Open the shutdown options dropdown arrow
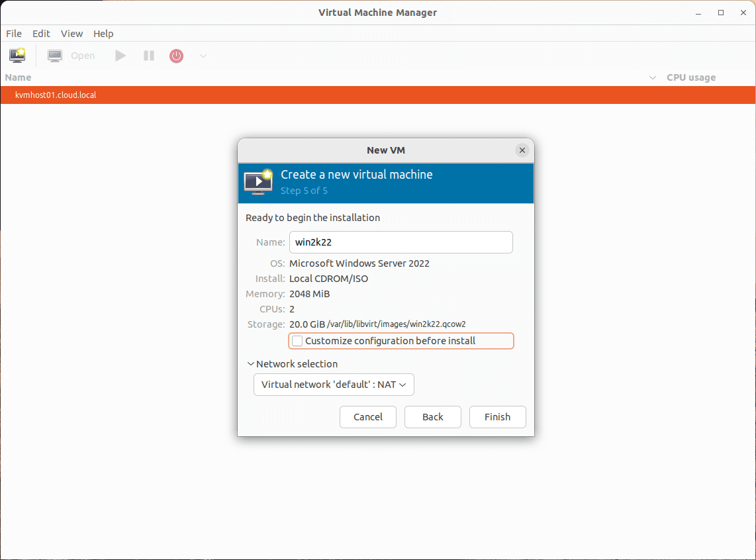Image resolution: width=756 pixels, height=560 pixels. [x=203, y=56]
